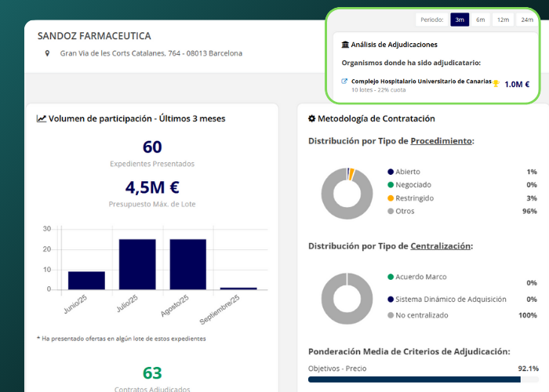The image size is (549, 392).
Task: Toggle the Acuerdo Marco legend dot
Action: coord(391,277)
